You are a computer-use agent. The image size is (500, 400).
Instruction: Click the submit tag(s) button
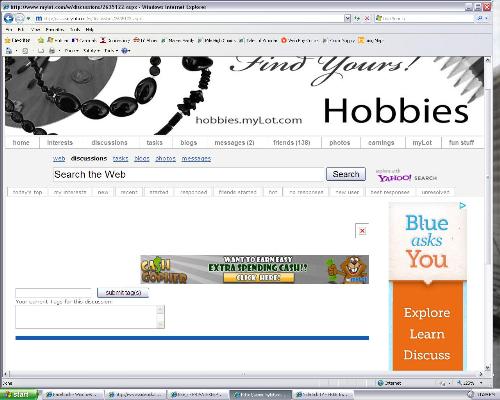coord(123,293)
